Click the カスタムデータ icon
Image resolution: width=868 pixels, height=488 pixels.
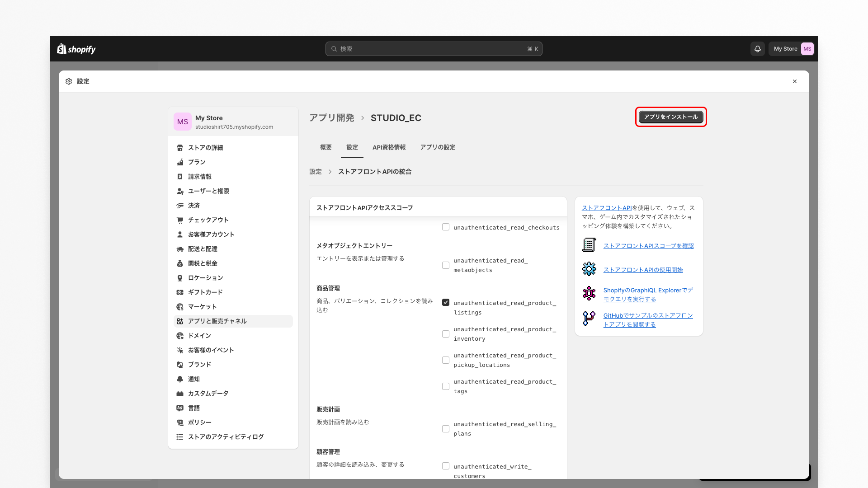[180, 394]
